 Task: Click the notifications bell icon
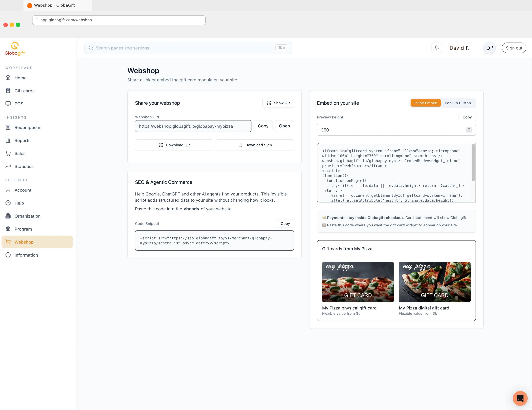click(437, 48)
